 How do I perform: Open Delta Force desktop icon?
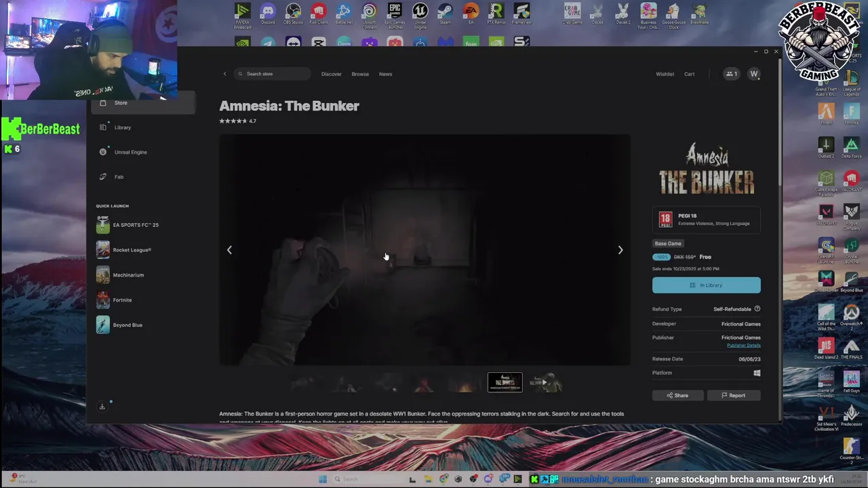pos(851,148)
